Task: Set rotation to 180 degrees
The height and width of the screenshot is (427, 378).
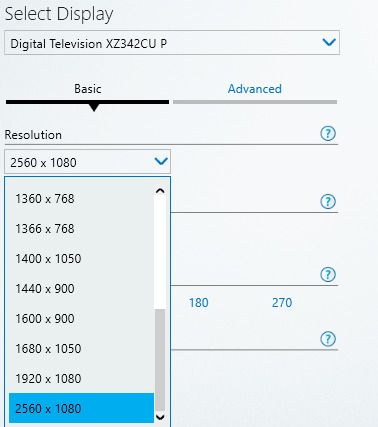Action: click(x=199, y=303)
